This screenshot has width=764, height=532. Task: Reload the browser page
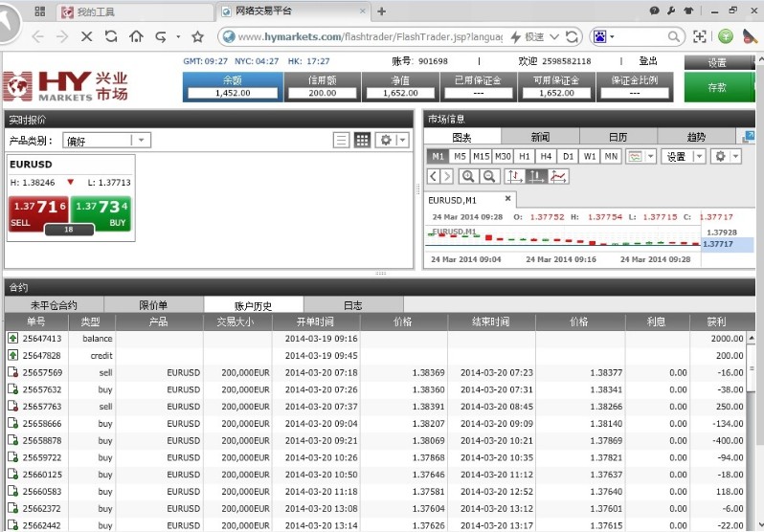pos(111,36)
